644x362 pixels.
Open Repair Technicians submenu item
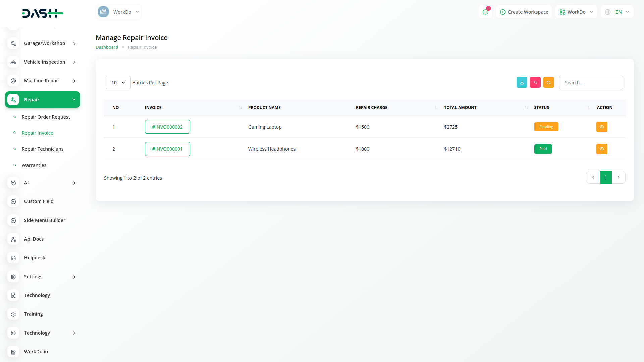pyautogui.click(x=43, y=149)
